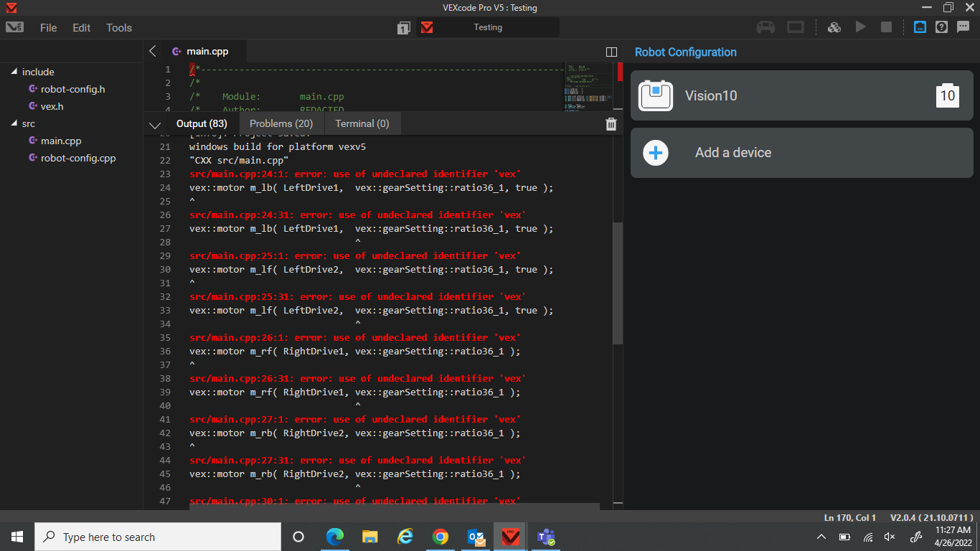Stop the program with Stop button

point(886,27)
